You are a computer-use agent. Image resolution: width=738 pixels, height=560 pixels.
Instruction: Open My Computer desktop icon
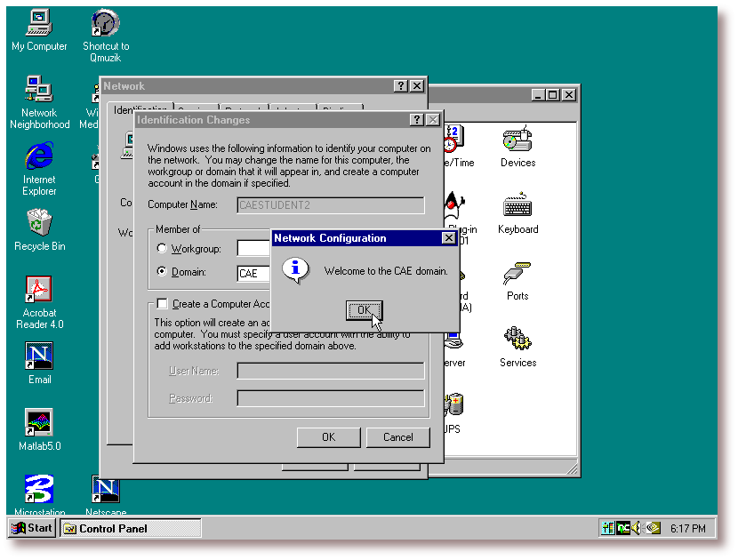click(x=39, y=24)
